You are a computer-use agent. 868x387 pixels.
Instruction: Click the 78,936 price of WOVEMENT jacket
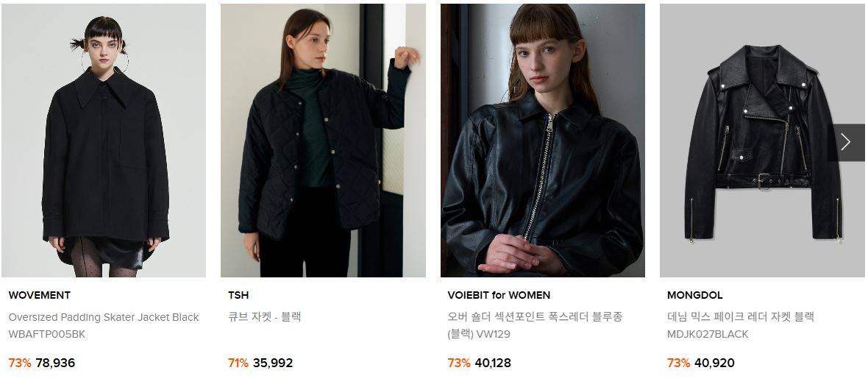point(55,363)
